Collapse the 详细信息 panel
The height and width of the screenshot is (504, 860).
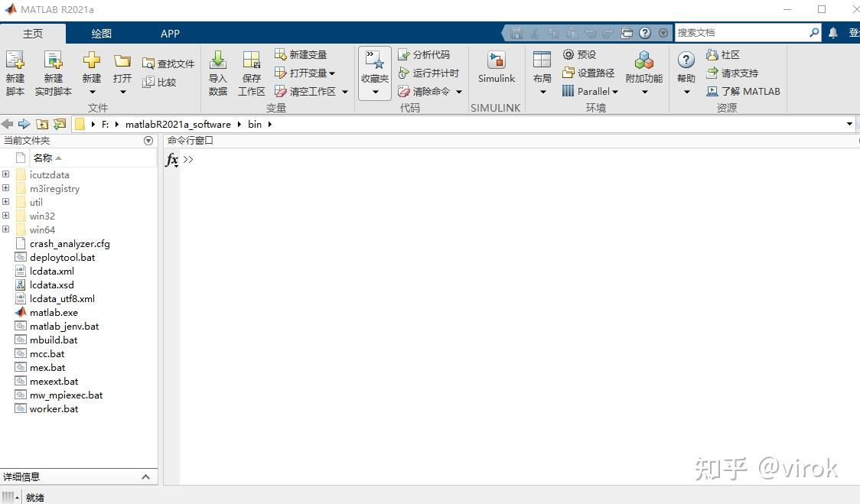pyautogui.click(x=145, y=476)
